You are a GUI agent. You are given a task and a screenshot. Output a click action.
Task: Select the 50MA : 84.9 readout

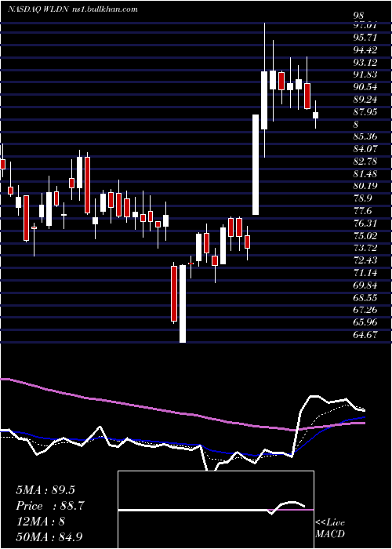[50, 536]
